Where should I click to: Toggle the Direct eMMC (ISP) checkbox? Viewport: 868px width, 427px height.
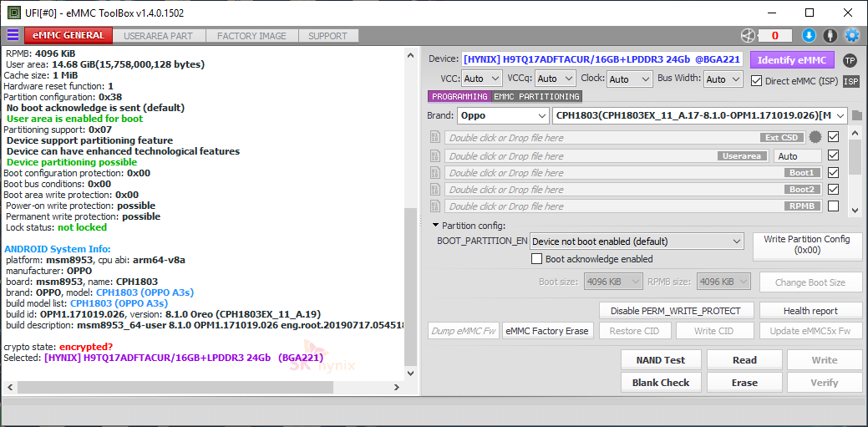757,81
